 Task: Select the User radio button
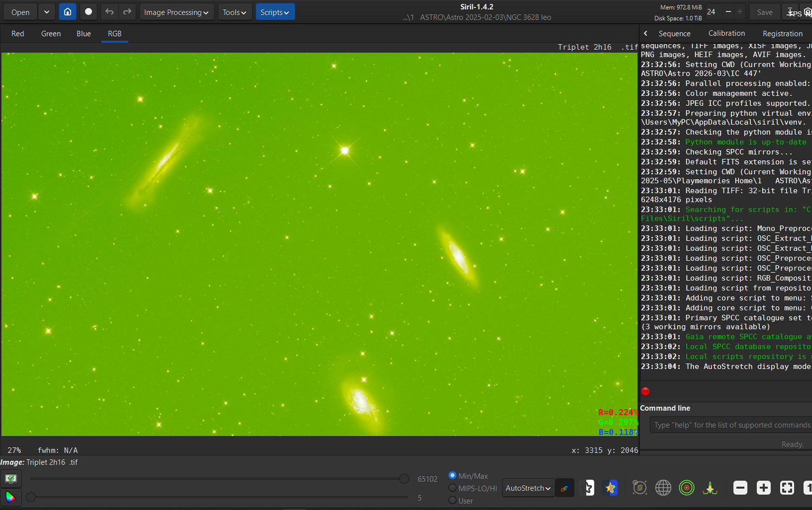(x=453, y=501)
